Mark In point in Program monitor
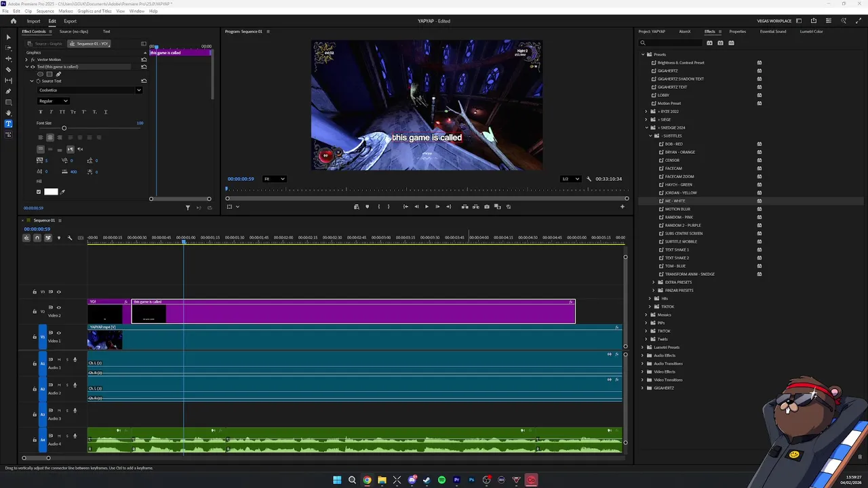The width and height of the screenshot is (868, 488). point(379,207)
